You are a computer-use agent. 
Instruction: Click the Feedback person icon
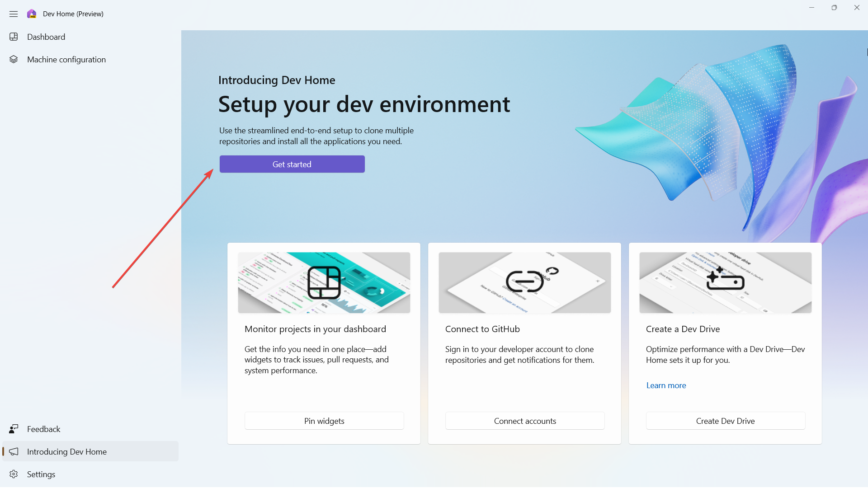[14, 429]
